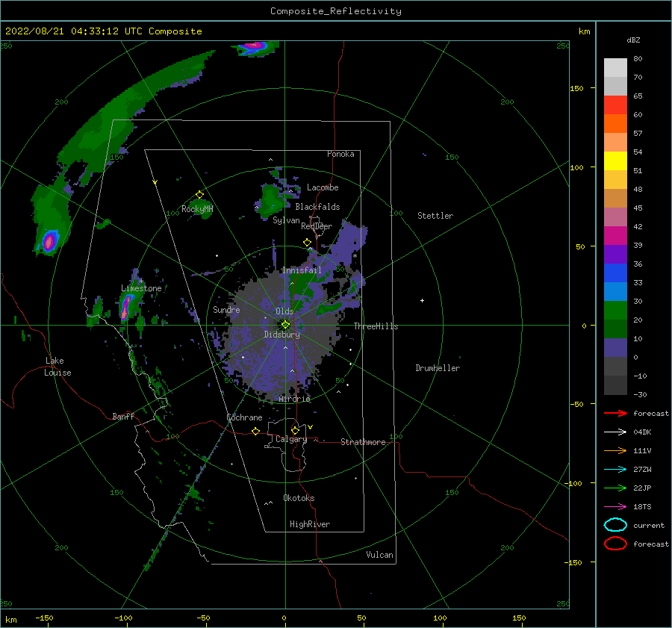Select the yellow 51-54 dBZ swatch
Image resolution: width=672 pixels, height=628 pixels.
coord(615,161)
